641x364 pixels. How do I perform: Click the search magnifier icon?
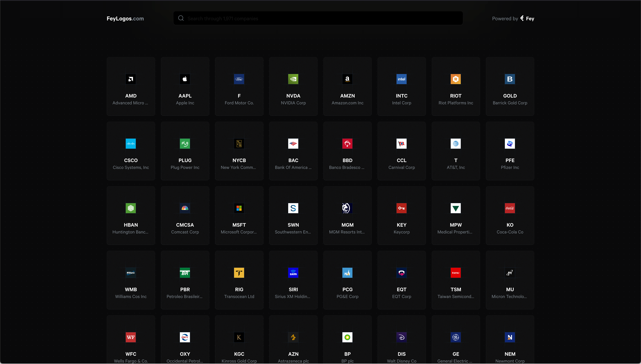coord(181,18)
